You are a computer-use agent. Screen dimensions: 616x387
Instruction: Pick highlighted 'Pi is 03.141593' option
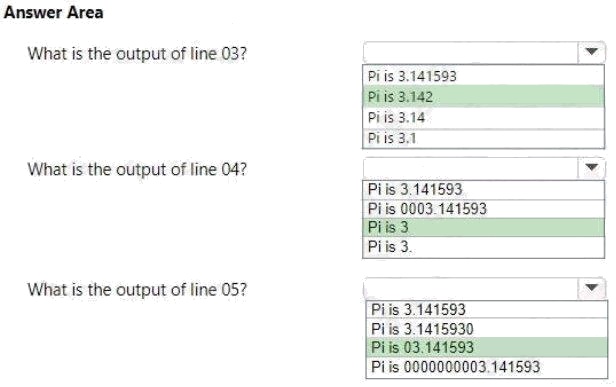click(x=486, y=347)
